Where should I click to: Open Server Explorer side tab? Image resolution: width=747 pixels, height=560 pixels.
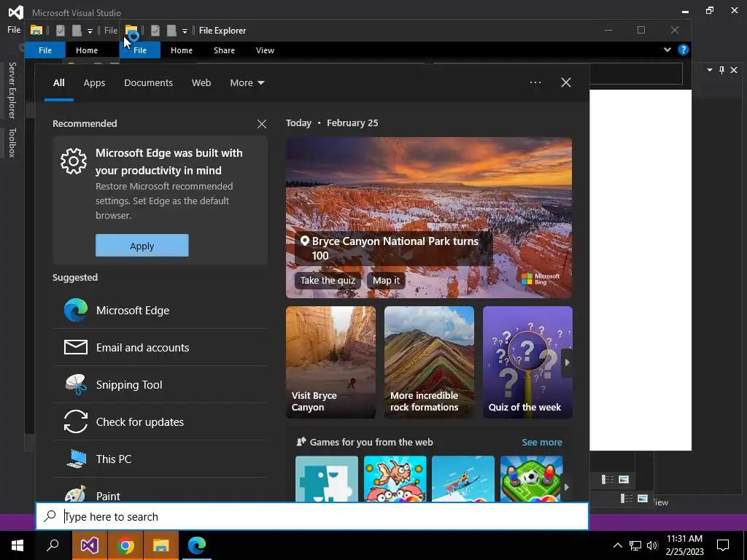click(12, 90)
